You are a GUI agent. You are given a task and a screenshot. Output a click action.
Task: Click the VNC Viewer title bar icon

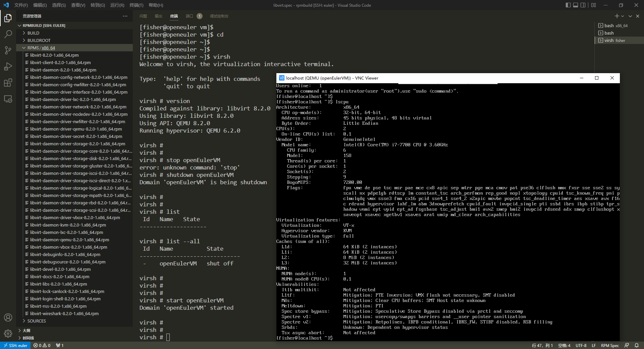pos(282,78)
